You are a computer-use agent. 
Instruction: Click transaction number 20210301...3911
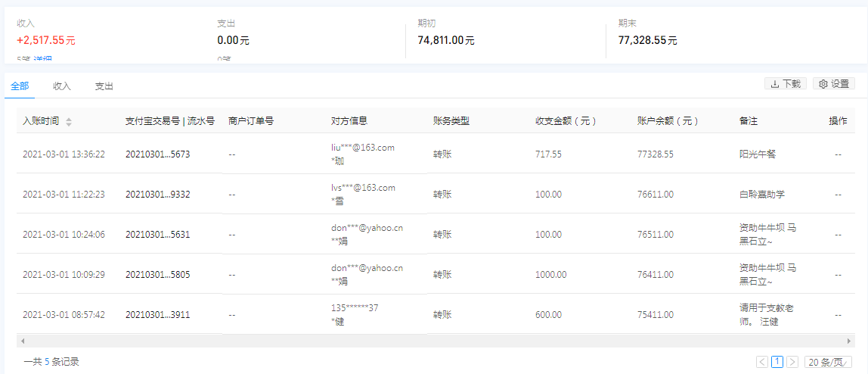click(157, 315)
